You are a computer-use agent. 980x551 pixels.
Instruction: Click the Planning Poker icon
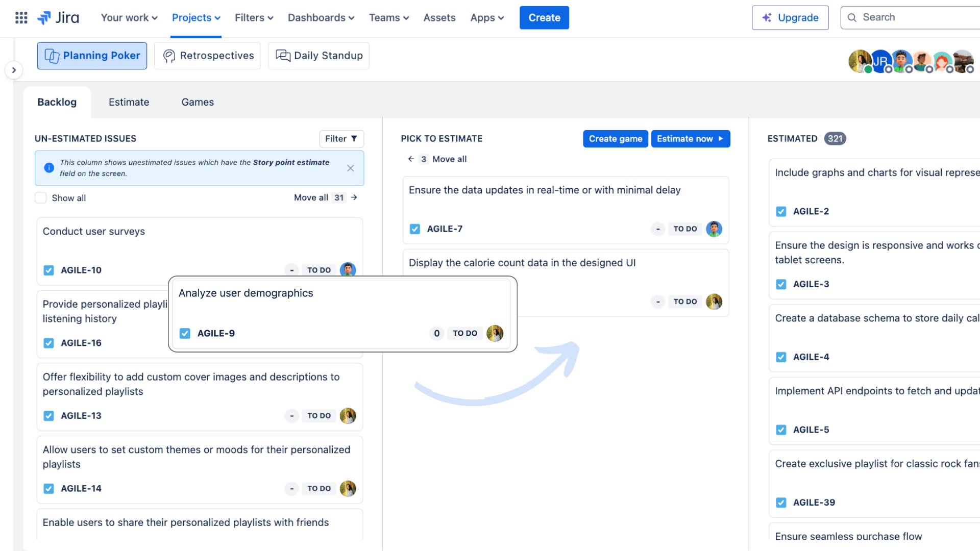pyautogui.click(x=52, y=55)
